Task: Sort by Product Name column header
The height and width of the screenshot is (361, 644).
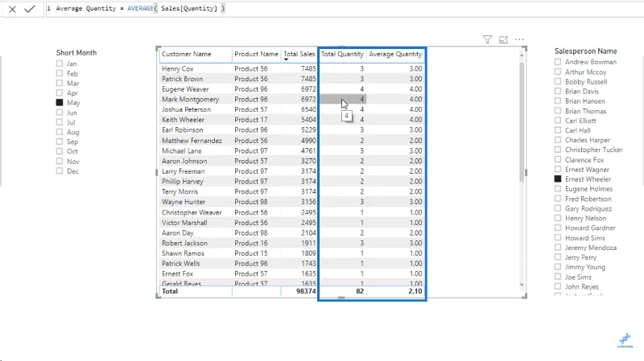Action: click(x=256, y=54)
